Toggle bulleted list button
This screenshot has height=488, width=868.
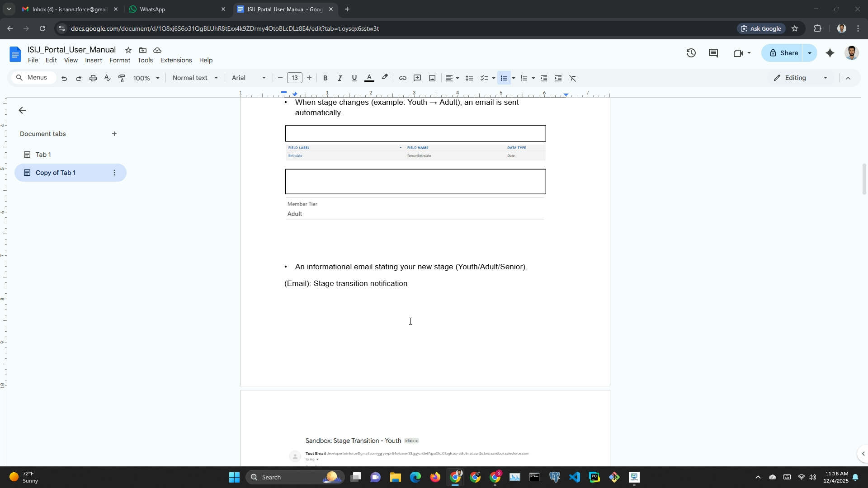click(504, 78)
